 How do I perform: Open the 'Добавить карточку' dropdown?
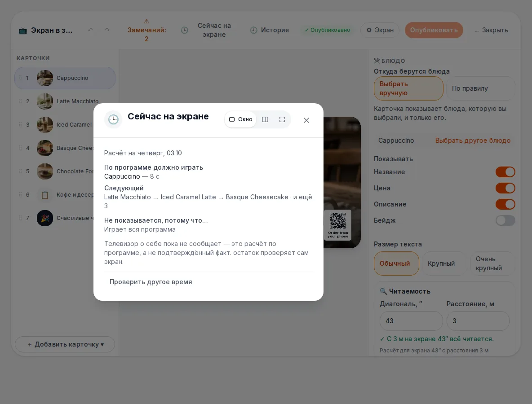coord(65,344)
